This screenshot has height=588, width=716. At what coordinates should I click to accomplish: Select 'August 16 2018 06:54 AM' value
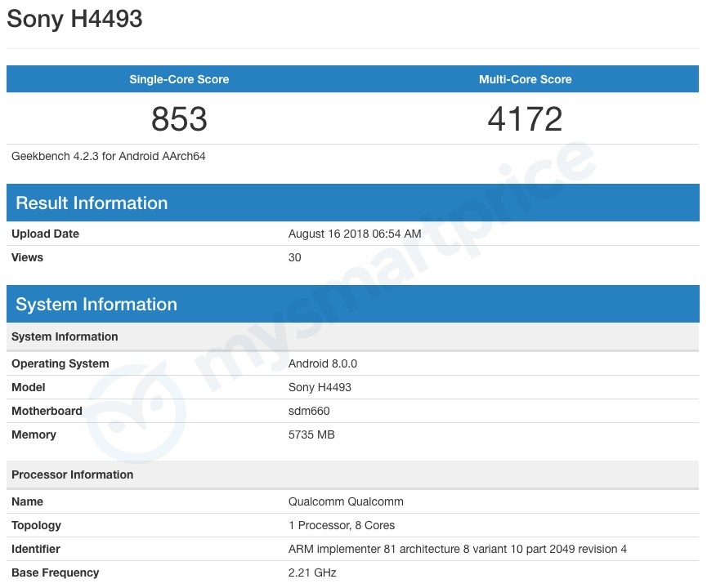pos(355,234)
